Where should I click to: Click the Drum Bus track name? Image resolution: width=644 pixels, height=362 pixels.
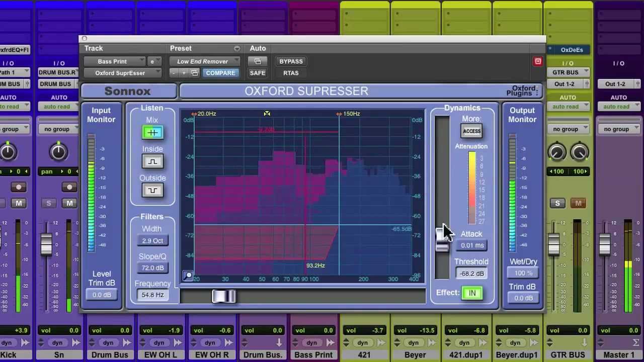click(110, 355)
